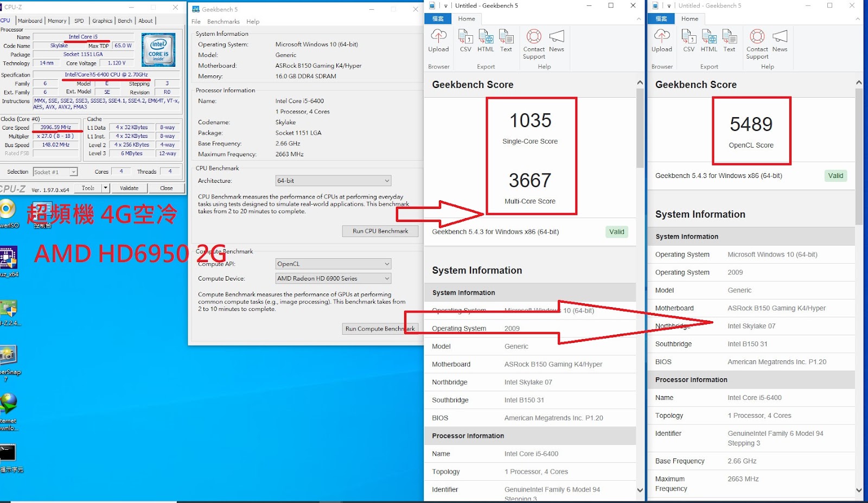868x503 pixels.
Task: Click scrollbar thumb in middle Geekbench results
Action: click(640, 128)
